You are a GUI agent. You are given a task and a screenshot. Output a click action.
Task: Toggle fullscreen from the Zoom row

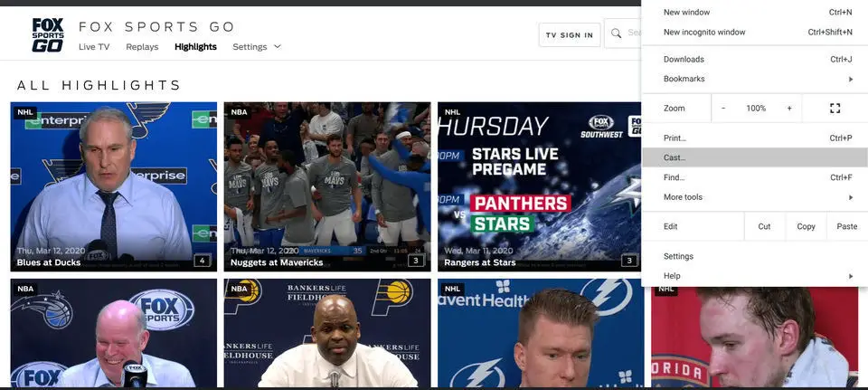[835, 108]
